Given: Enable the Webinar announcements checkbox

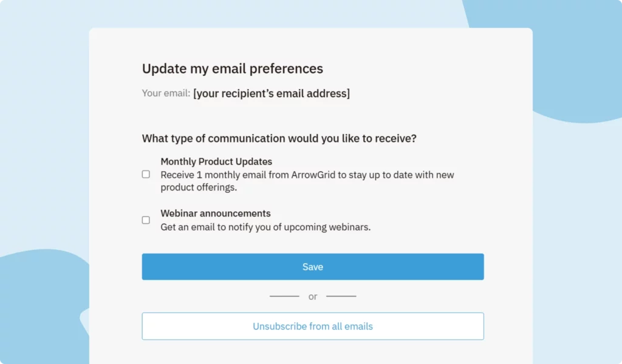Looking at the screenshot, I should tap(146, 220).
